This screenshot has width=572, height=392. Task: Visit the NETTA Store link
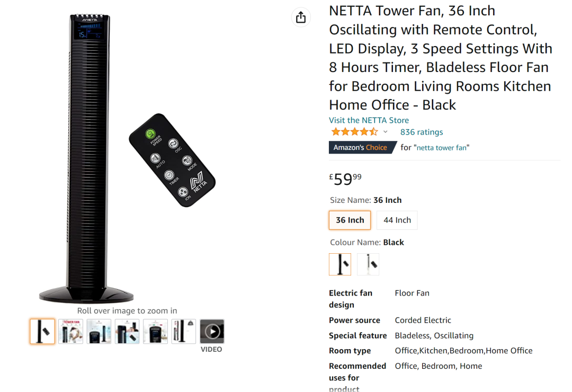coord(369,120)
